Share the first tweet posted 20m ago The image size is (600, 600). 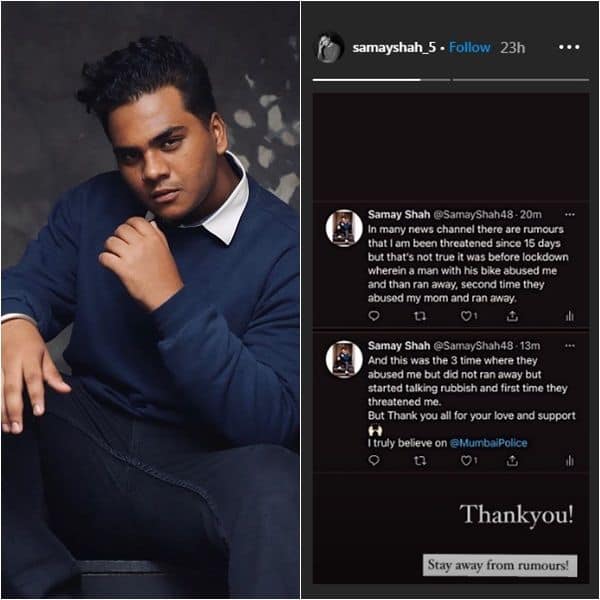512,316
